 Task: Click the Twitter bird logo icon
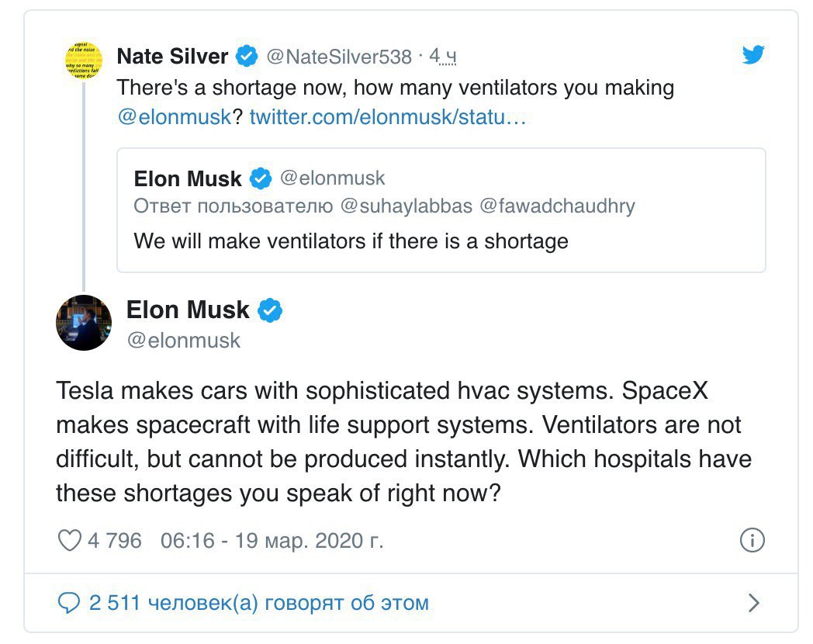752,54
